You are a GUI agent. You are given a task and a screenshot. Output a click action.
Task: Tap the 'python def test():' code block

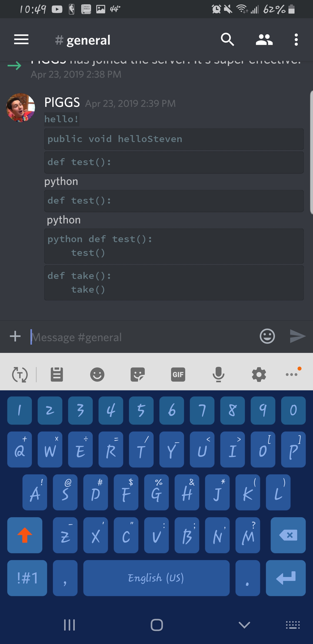174,246
